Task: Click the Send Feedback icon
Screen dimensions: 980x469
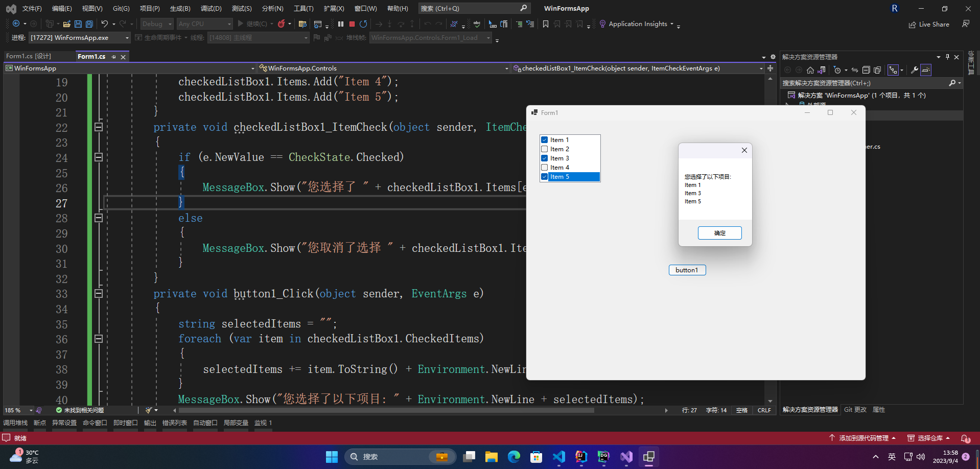Action: (x=966, y=24)
